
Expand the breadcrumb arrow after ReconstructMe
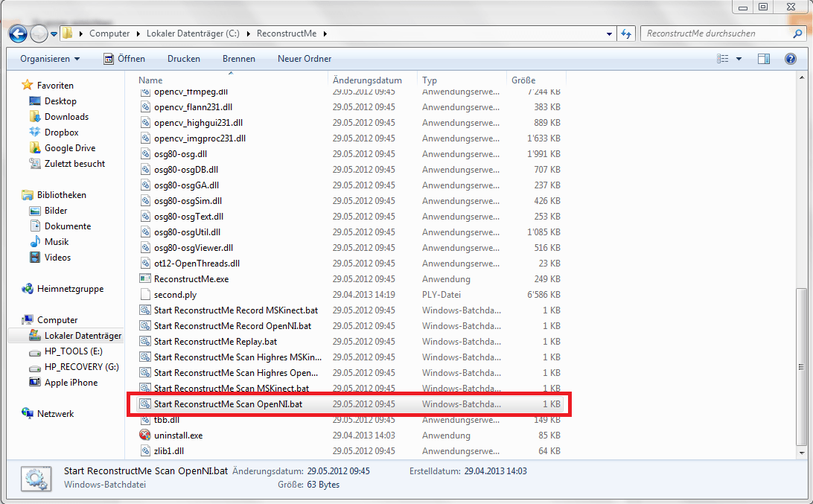pos(325,34)
